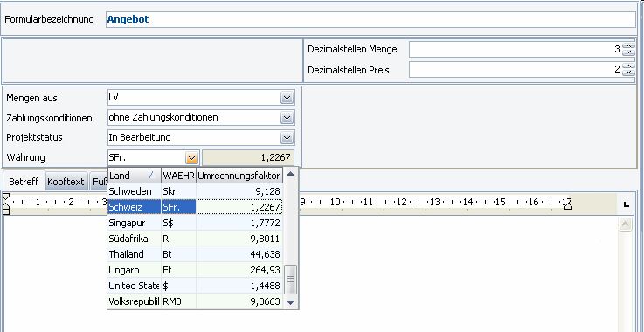Select Volksrepublik row with RMB currency

click(x=195, y=301)
